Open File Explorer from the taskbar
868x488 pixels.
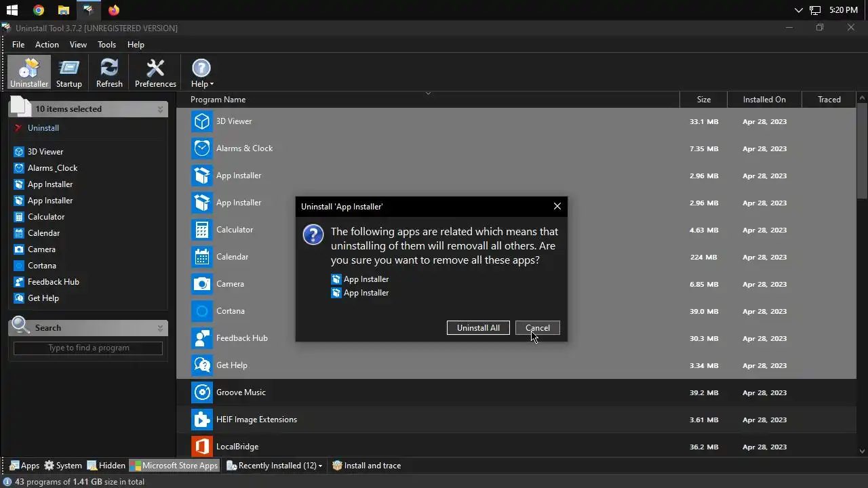click(x=63, y=10)
